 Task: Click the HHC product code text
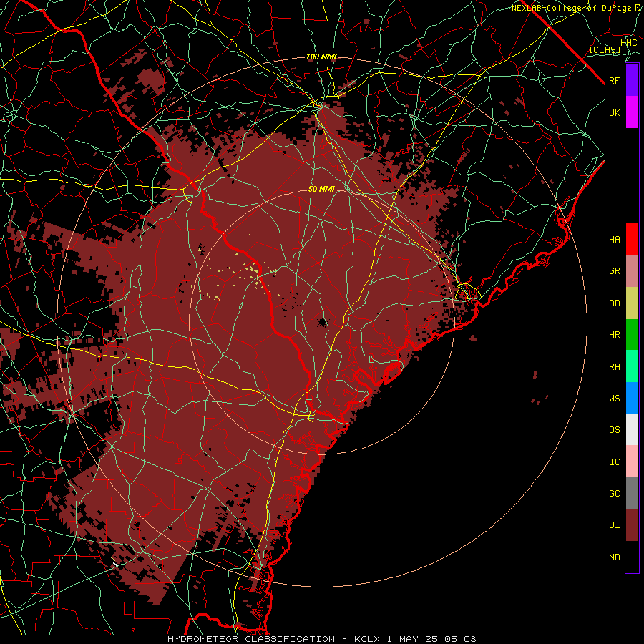628,43
